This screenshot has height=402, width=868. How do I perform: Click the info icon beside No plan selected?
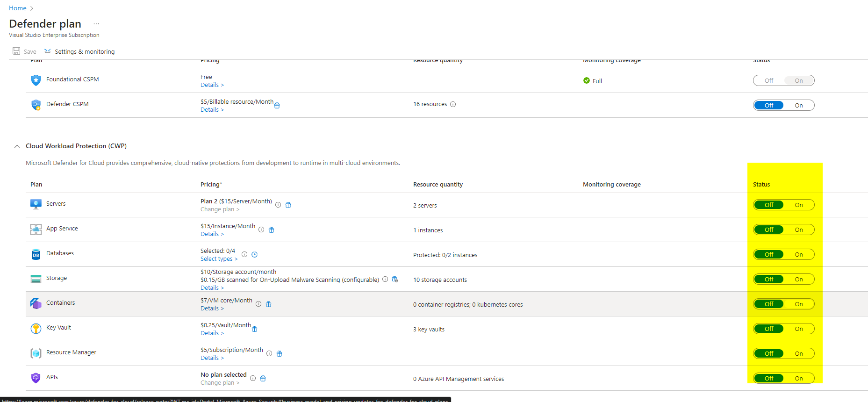pyautogui.click(x=253, y=378)
